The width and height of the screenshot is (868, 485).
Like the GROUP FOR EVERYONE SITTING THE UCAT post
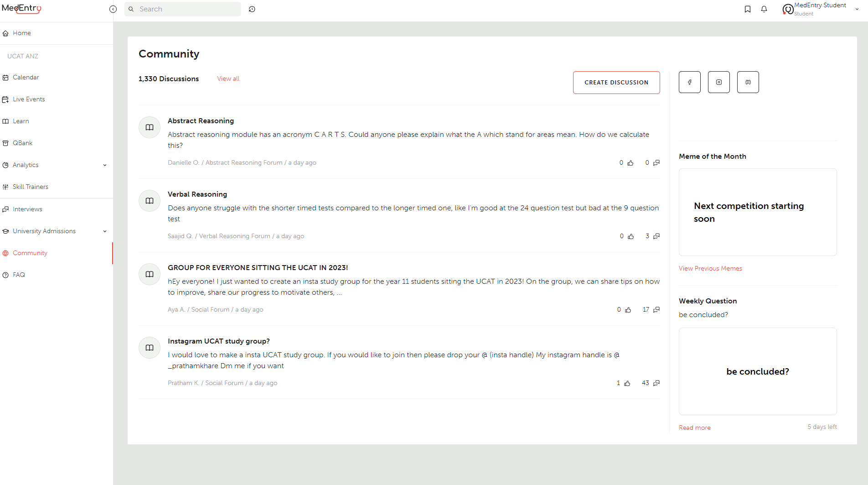click(628, 309)
